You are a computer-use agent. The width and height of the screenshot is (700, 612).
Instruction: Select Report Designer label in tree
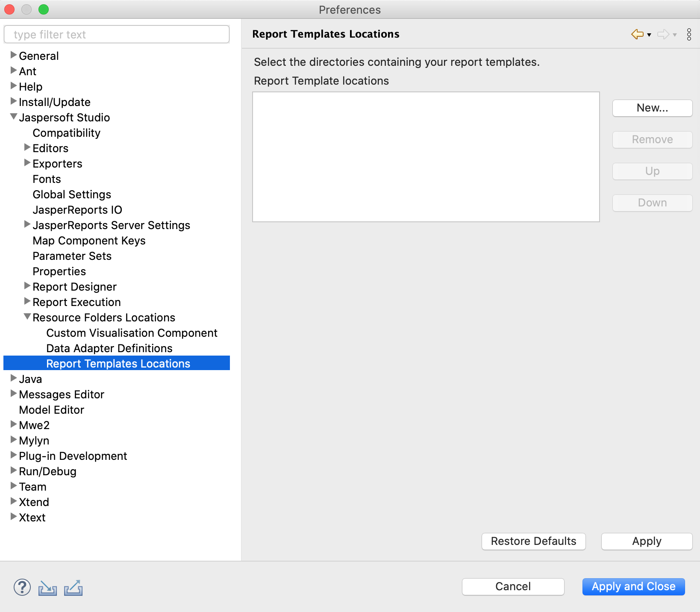coord(74,287)
